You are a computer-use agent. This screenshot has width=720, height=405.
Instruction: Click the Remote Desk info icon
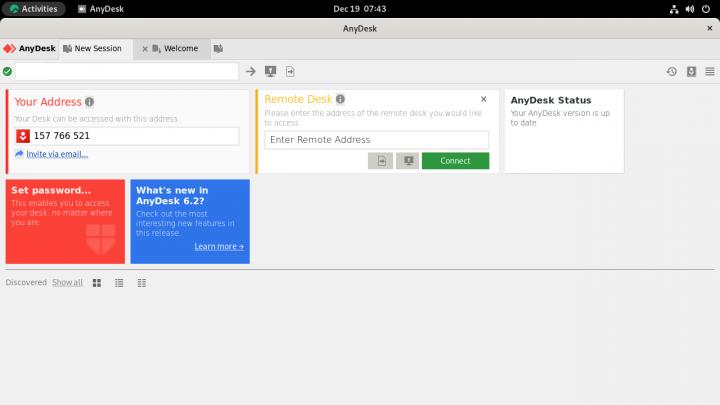click(341, 99)
